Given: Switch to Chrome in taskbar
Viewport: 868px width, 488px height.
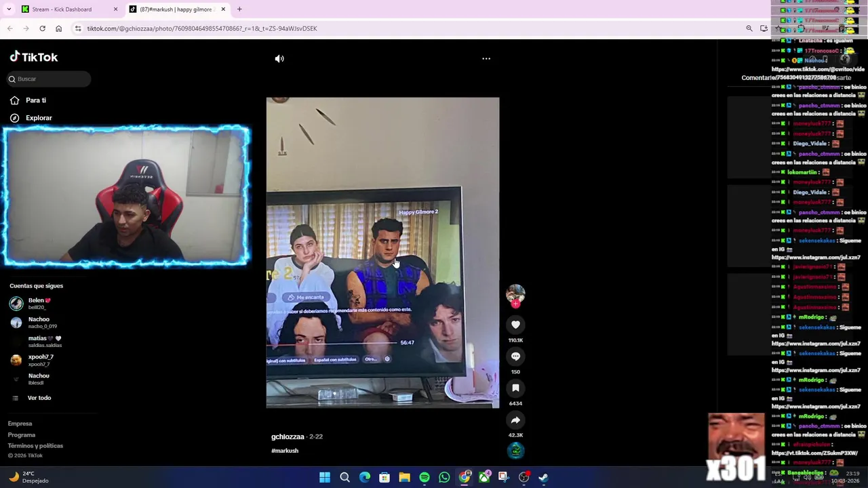Looking at the screenshot, I should point(464,477).
